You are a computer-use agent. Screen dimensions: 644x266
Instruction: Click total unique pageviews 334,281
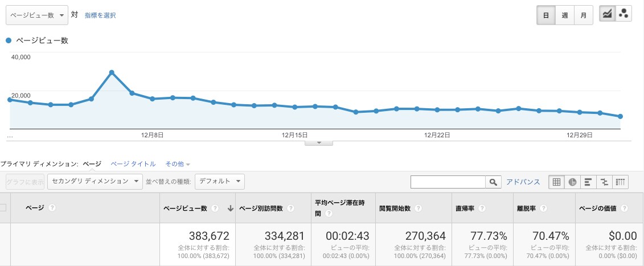pos(284,236)
